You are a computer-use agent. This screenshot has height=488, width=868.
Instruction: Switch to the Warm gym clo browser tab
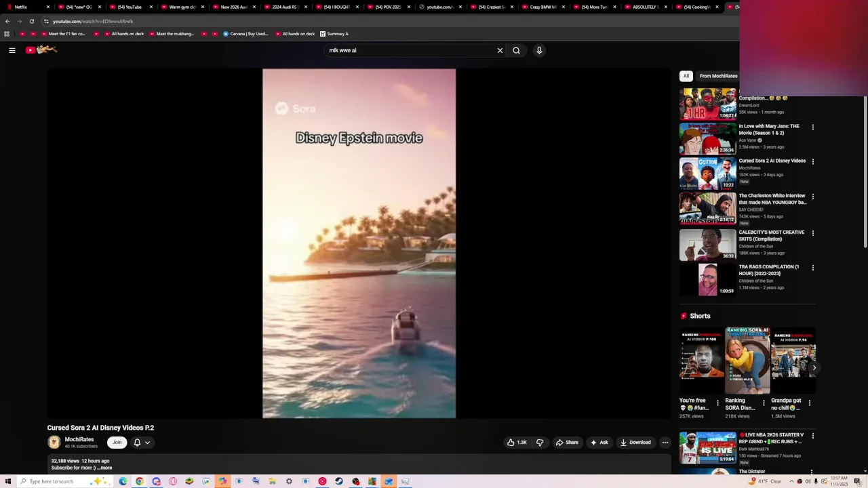click(x=181, y=7)
